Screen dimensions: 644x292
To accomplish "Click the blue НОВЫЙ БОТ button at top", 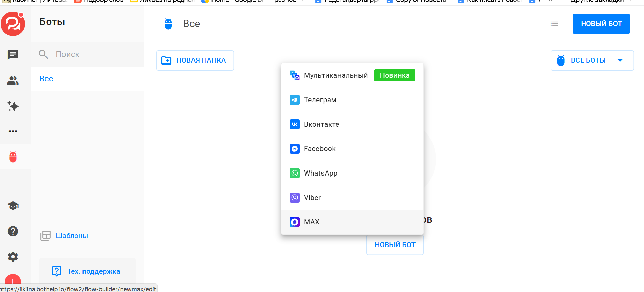I will (601, 24).
